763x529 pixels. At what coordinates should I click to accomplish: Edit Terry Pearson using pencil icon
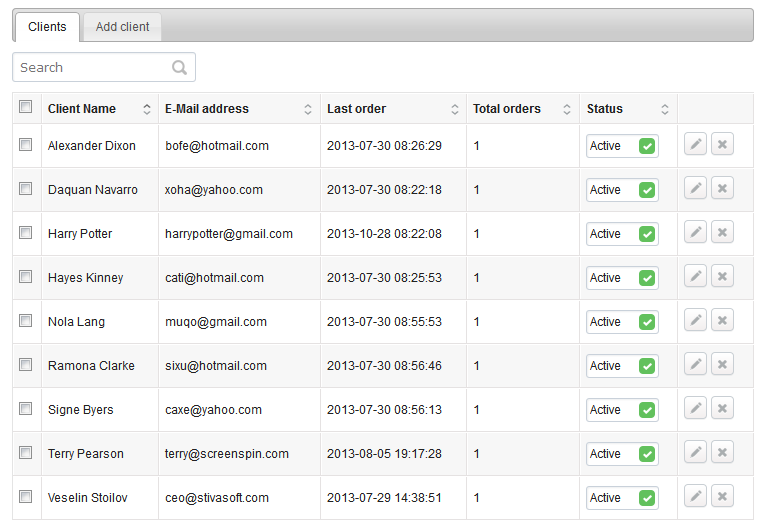695,452
